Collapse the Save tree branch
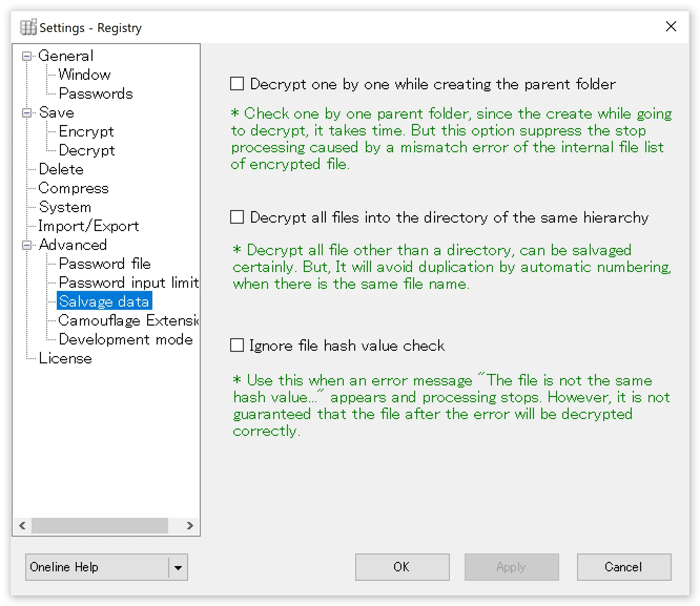 click(x=26, y=112)
